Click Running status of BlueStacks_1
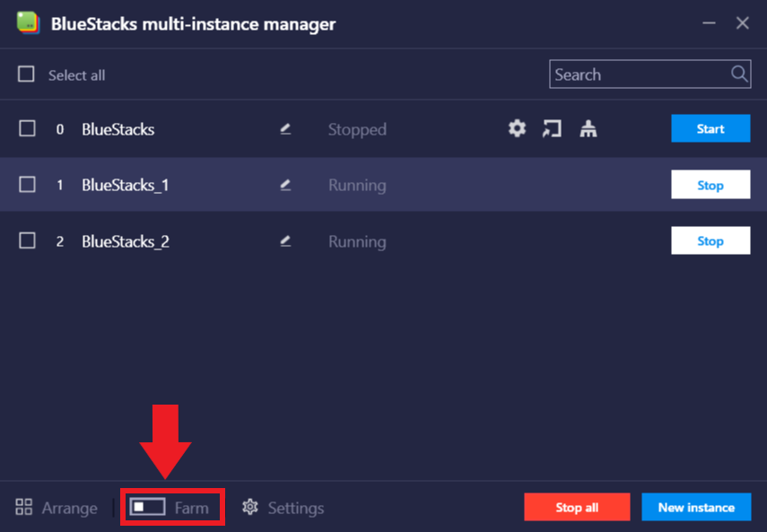767x532 pixels. 357,186
